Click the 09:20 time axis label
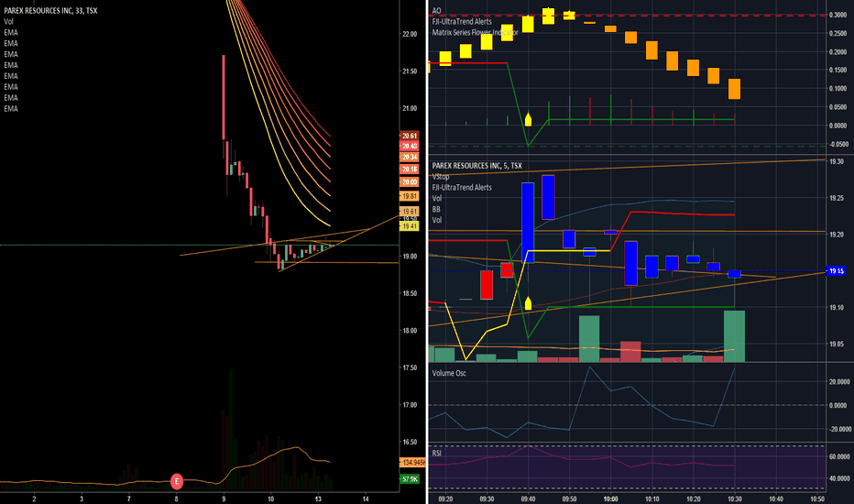Screen dimensions: 854x504 [x=445, y=499]
